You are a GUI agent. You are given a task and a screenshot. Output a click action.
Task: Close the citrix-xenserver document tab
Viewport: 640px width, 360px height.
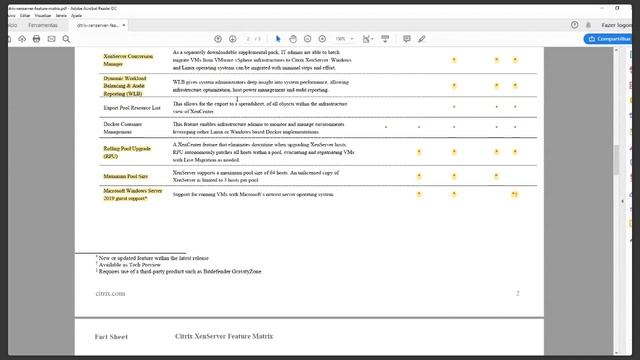124,25
